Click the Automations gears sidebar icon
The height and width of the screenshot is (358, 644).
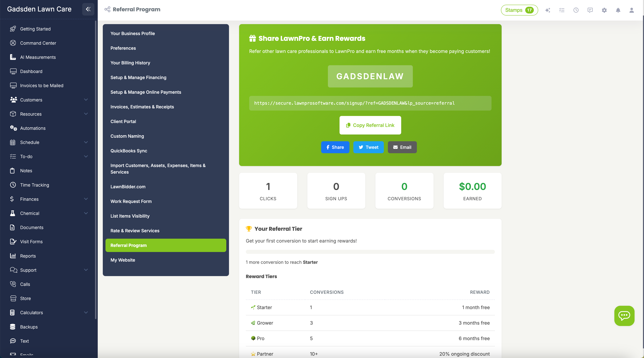click(x=13, y=128)
